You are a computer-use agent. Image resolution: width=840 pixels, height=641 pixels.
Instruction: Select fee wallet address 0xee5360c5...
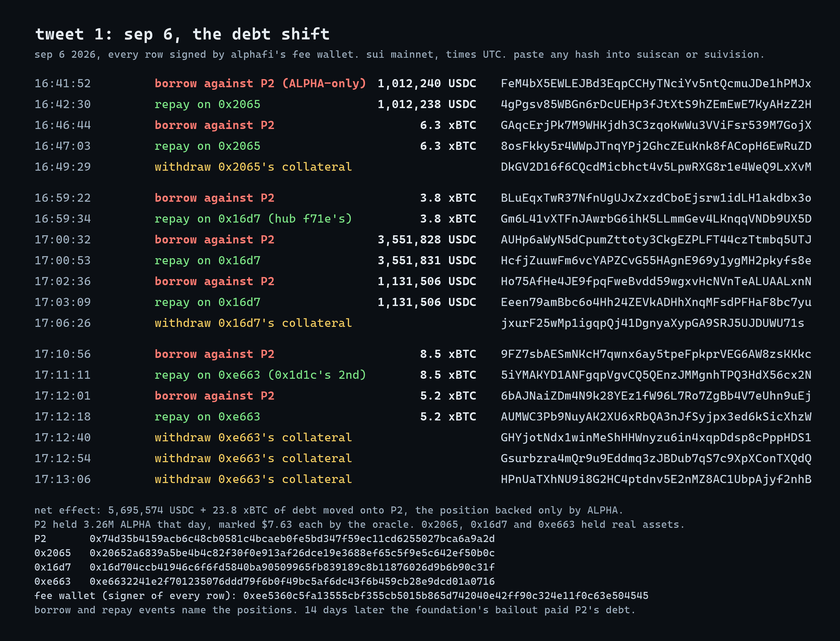click(445, 596)
